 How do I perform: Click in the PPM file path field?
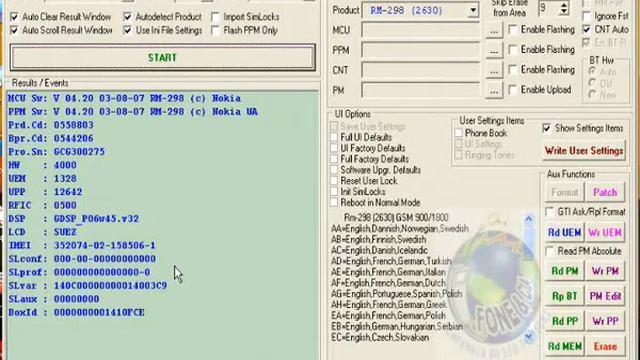[420, 51]
